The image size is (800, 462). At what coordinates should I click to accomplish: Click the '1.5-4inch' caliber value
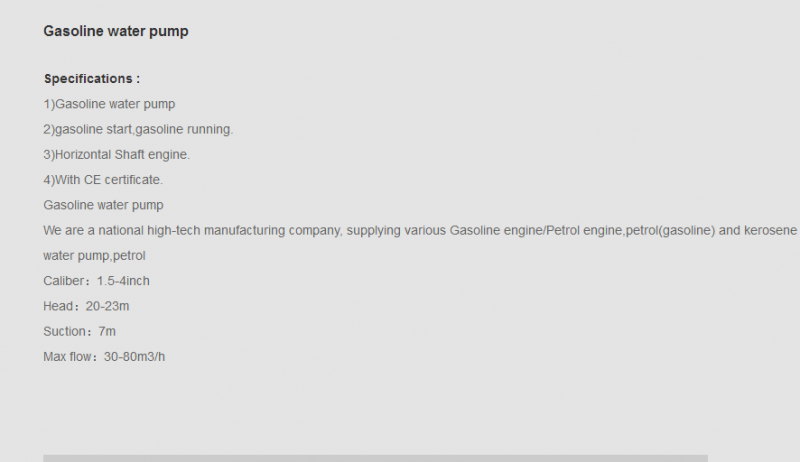tap(123, 281)
